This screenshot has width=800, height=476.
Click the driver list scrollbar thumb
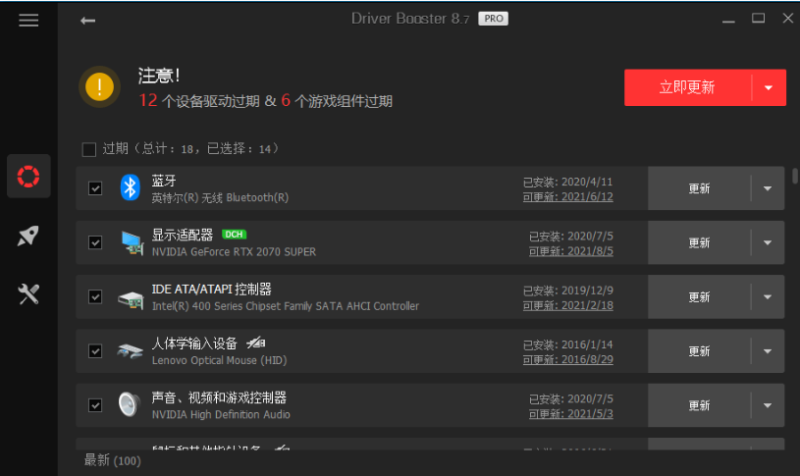[x=795, y=176]
